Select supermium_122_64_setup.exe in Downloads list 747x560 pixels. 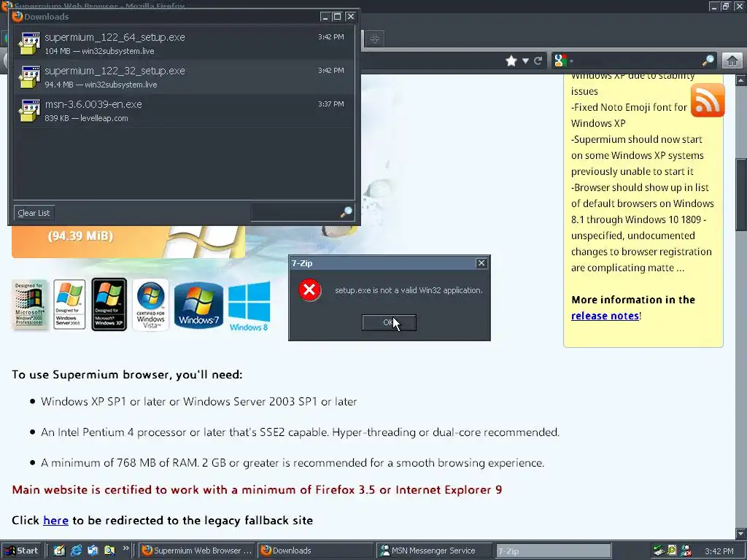pos(184,43)
